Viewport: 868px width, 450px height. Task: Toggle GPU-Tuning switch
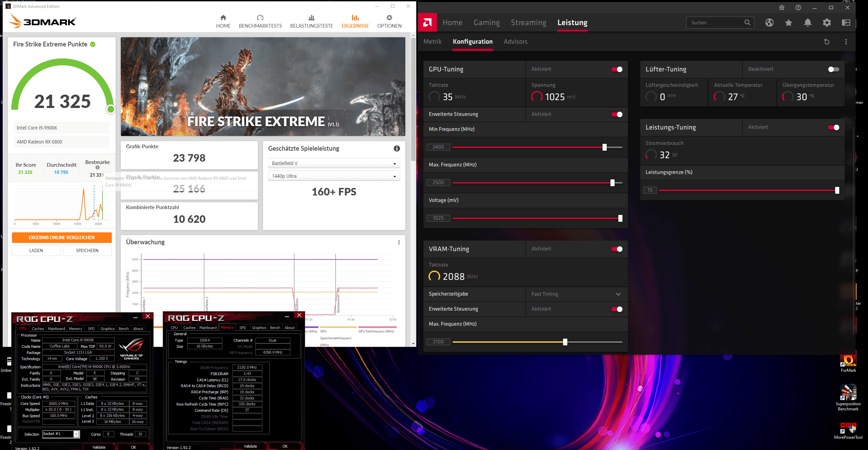coord(617,69)
